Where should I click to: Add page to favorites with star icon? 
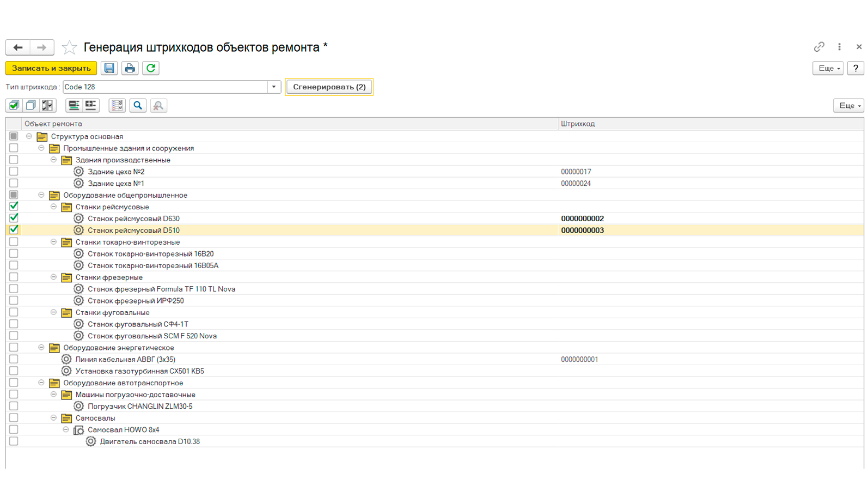[69, 47]
